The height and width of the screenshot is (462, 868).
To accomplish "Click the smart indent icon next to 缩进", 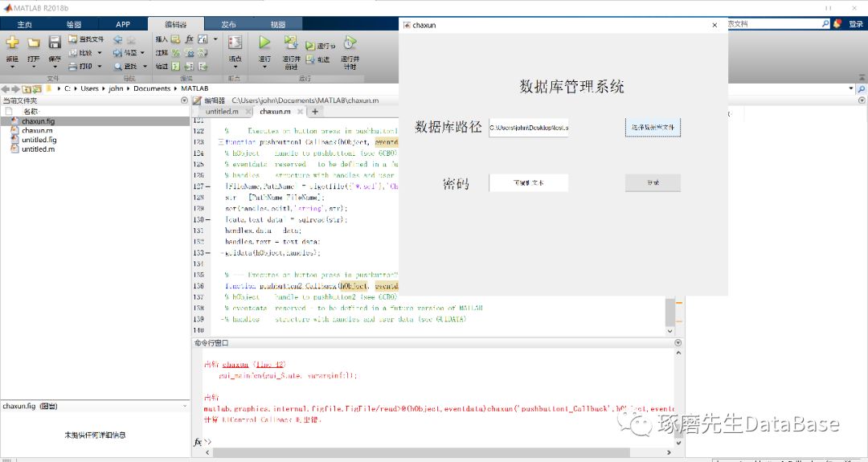I will (x=175, y=67).
